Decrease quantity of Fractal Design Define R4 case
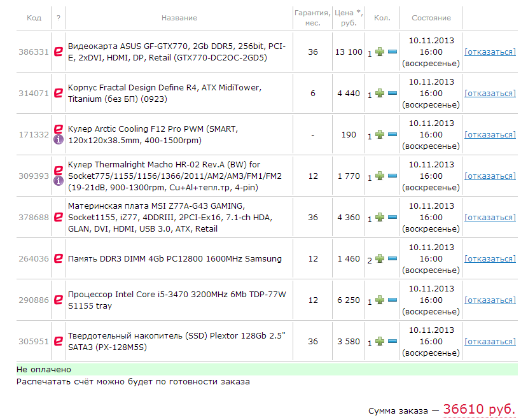 point(392,94)
